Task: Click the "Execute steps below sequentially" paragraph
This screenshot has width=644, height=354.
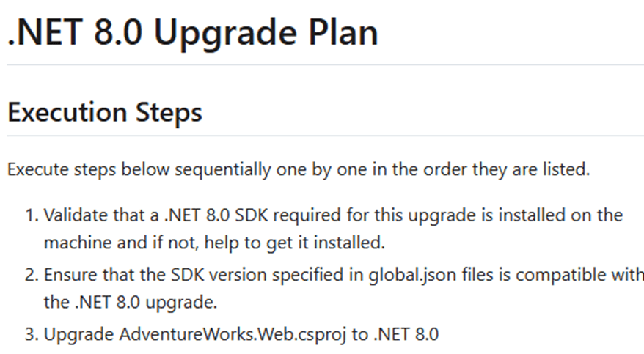Action: tap(298, 170)
